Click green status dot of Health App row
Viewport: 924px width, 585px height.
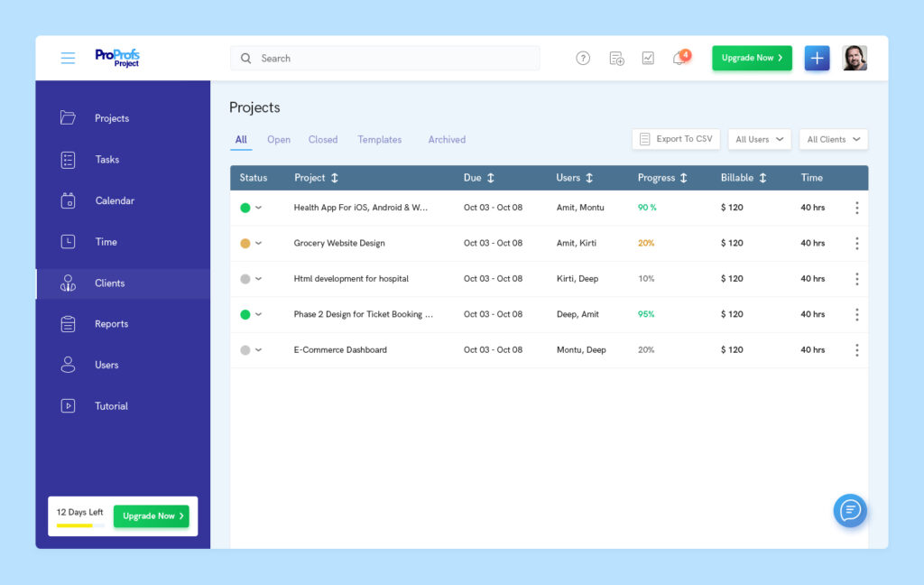[245, 208]
